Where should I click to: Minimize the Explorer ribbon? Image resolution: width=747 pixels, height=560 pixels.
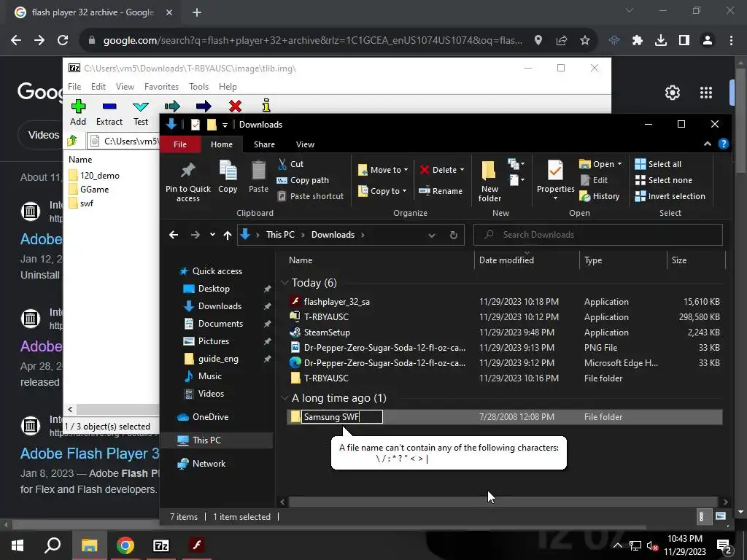[708, 144]
